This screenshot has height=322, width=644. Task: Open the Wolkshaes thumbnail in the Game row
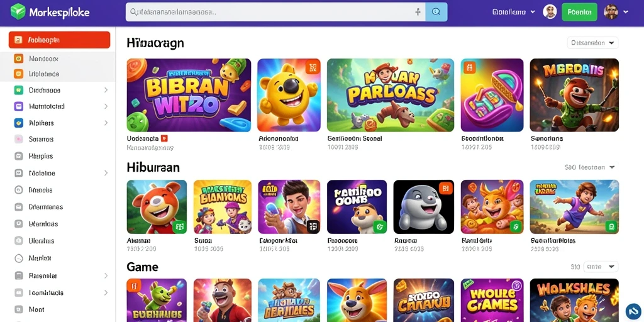pyautogui.click(x=574, y=300)
